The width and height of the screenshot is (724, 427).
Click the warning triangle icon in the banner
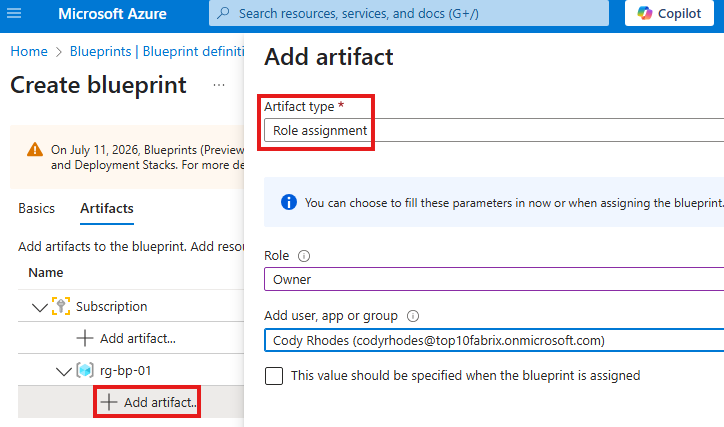(x=35, y=150)
